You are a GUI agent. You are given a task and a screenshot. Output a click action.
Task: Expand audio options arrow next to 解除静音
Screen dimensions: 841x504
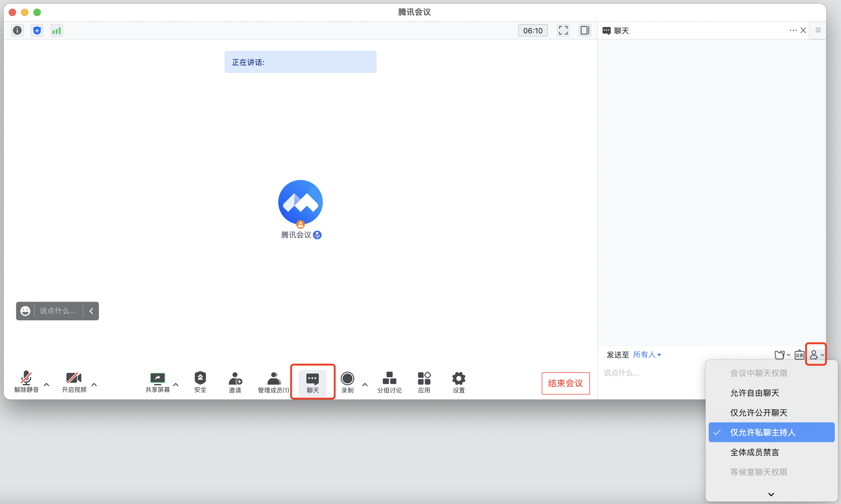[46, 385]
